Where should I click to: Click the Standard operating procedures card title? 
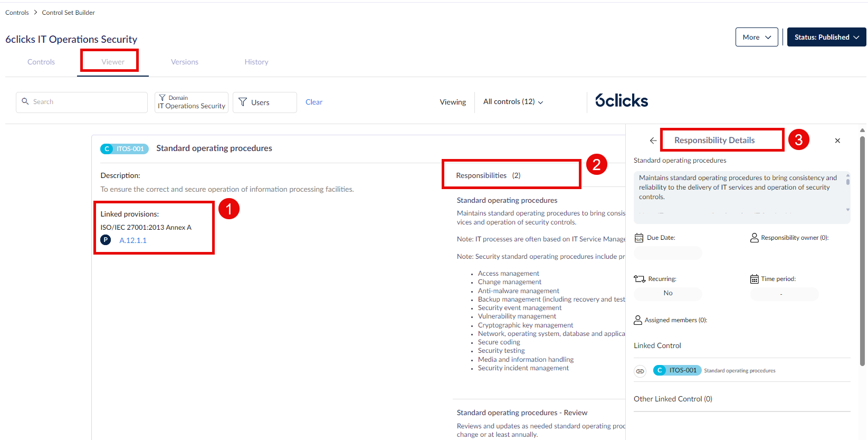[214, 148]
